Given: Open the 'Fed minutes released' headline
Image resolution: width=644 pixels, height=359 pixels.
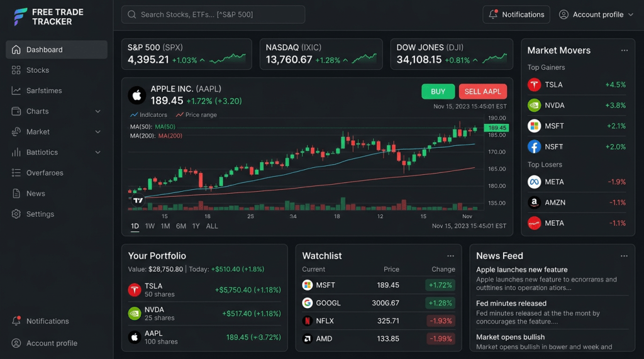Looking at the screenshot, I should click(511, 304).
